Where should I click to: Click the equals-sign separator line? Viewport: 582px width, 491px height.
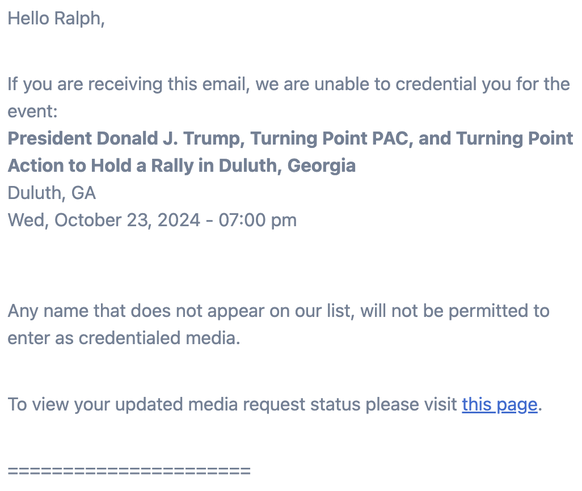tap(129, 471)
